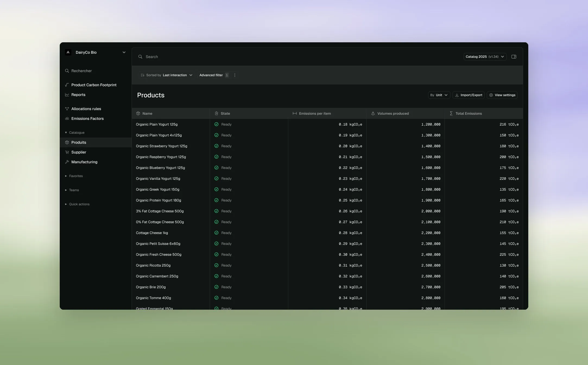This screenshot has height=365, width=588.
Task: Click the Total Emissions column header
Action: (484, 113)
